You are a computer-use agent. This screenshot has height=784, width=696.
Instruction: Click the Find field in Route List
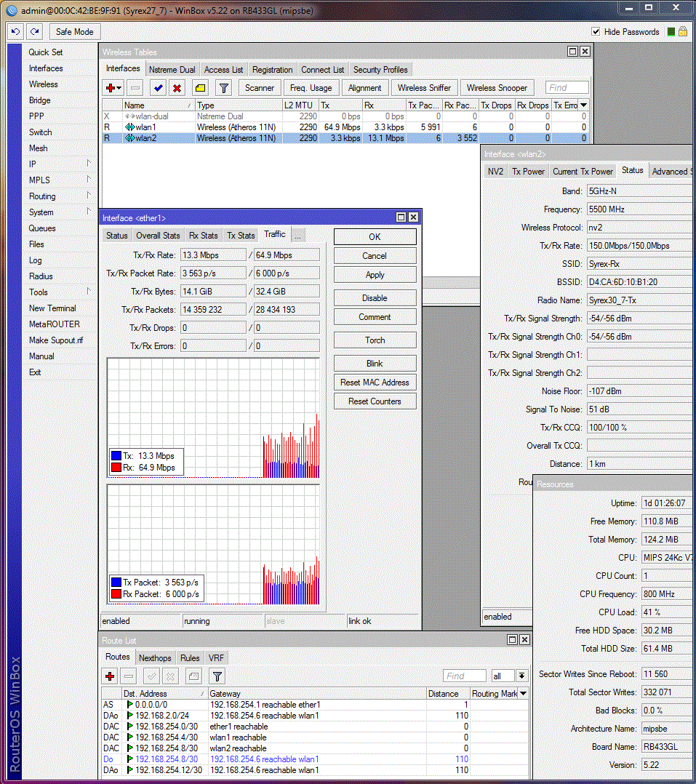click(465, 676)
